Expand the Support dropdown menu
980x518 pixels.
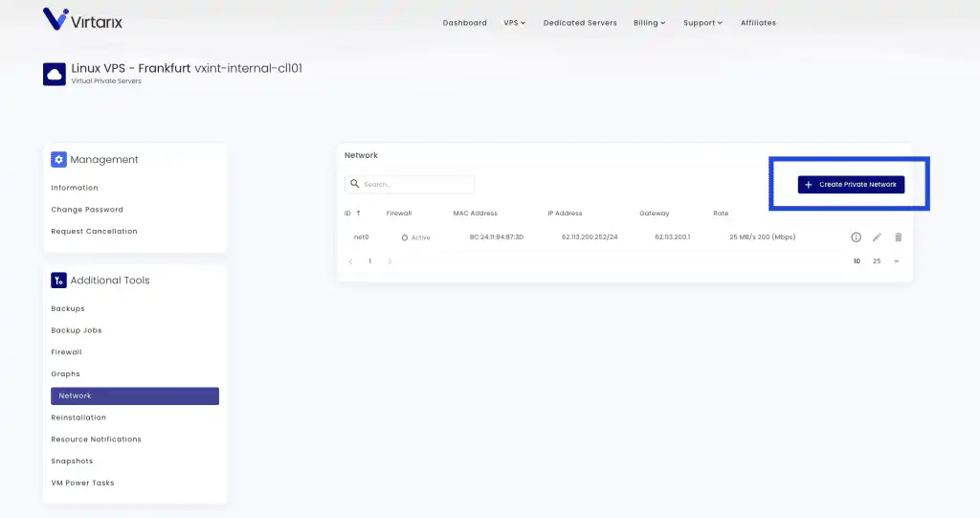[702, 23]
